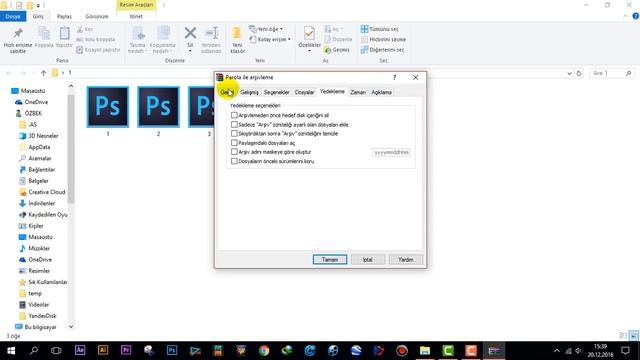Click the Yapıştır icon in ribbon
Screen dimensions: 640x360
[x=64, y=33]
